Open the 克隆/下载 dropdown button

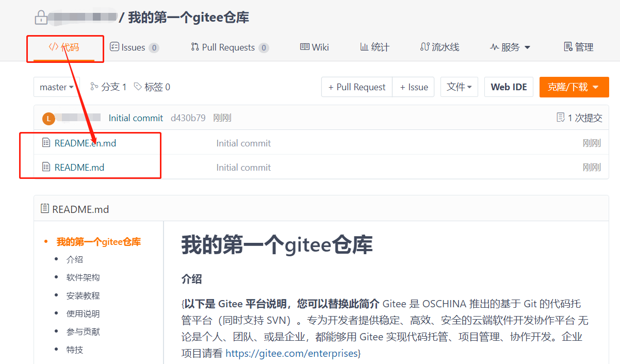tap(574, 87)
